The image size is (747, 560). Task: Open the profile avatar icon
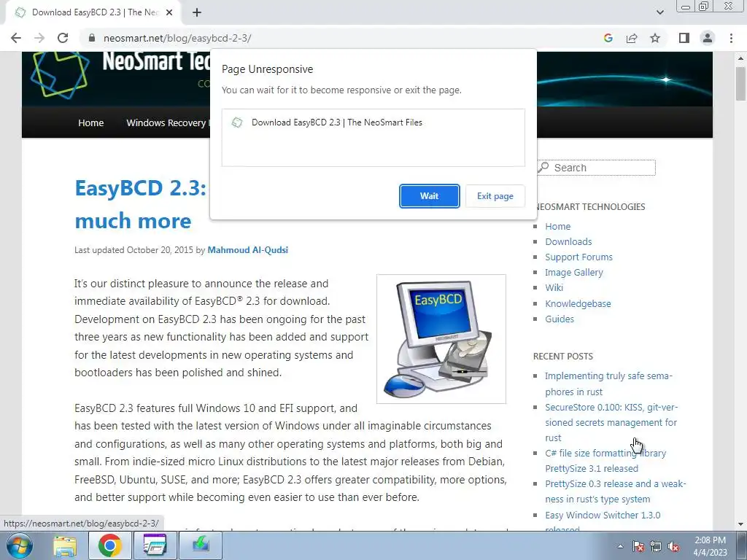click(x=708, y=38)
